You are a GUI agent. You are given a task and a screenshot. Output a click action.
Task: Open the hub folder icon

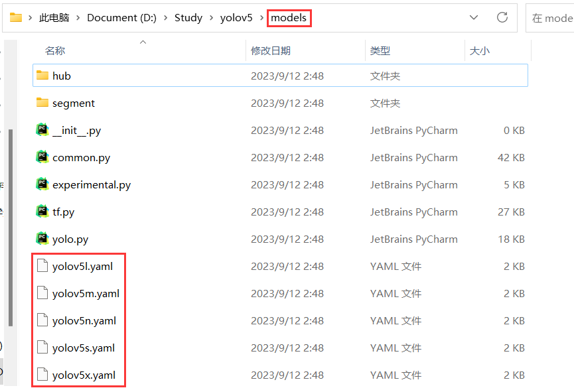pyautogui.click(x=42, y=76)
